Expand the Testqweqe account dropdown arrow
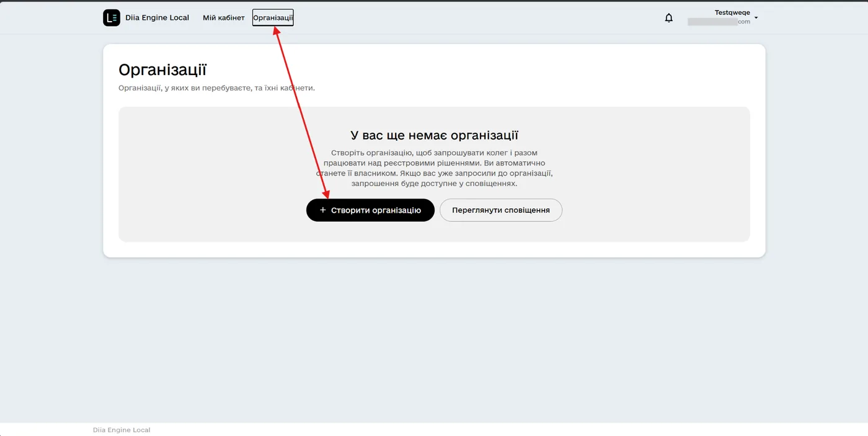The width and height of the screenshot is (868, 436). pos(756,18)
